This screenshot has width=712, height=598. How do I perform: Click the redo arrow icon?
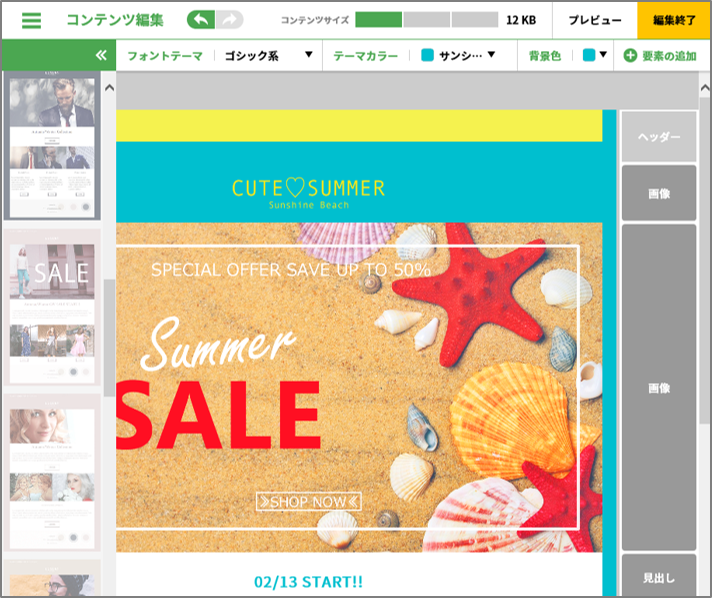coord(229,20)
